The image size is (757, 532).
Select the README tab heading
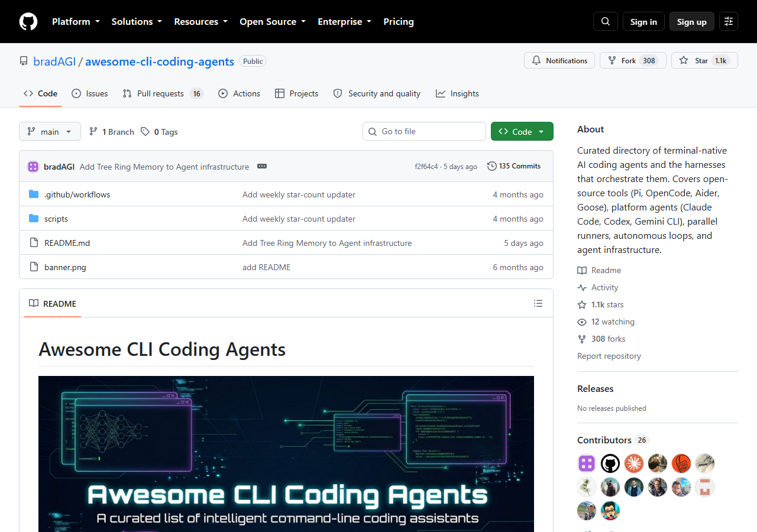point(53,303)
